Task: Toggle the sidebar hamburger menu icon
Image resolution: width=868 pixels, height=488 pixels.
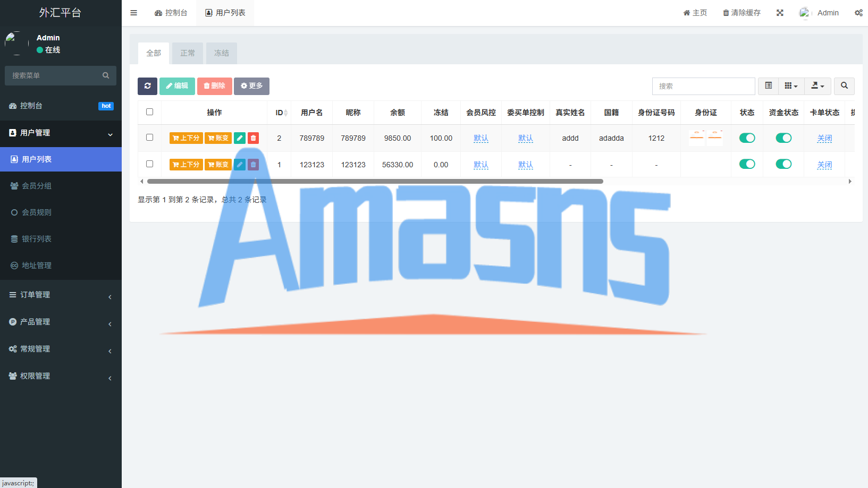Action: click(x=134, y=13)
